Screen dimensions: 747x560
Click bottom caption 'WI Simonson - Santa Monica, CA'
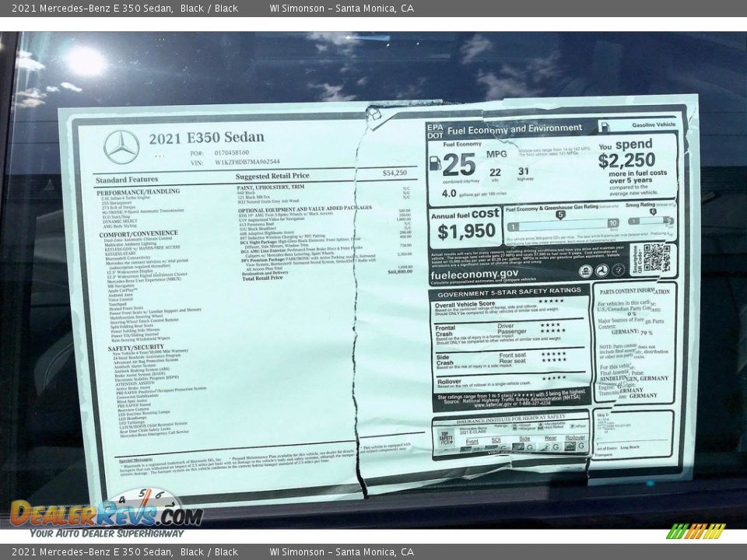click(x=341, y=552)
